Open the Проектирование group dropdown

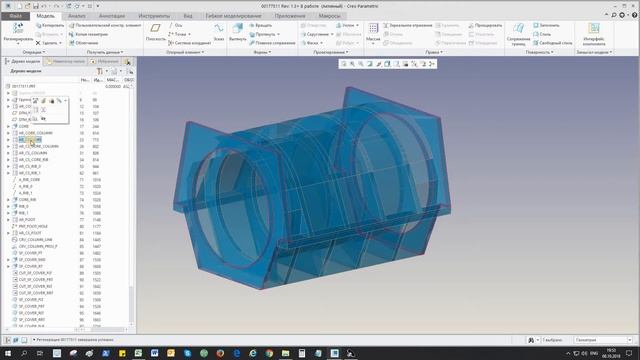click(331, 52)
